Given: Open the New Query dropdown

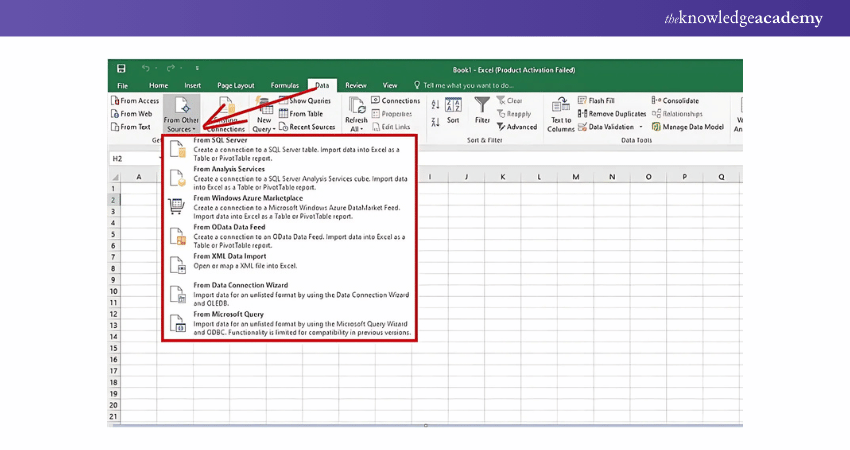Looking at the screenshot, I should point(264,129).
